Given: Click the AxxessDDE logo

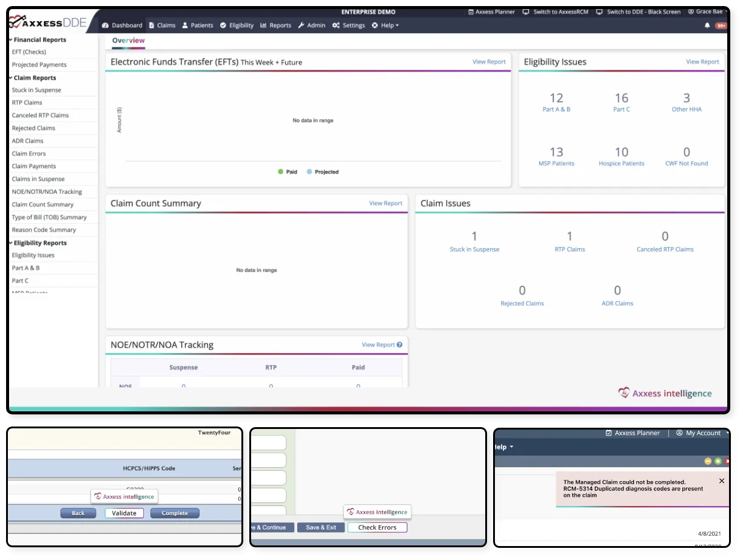Looking at the screenshot, I should [48, 23].
